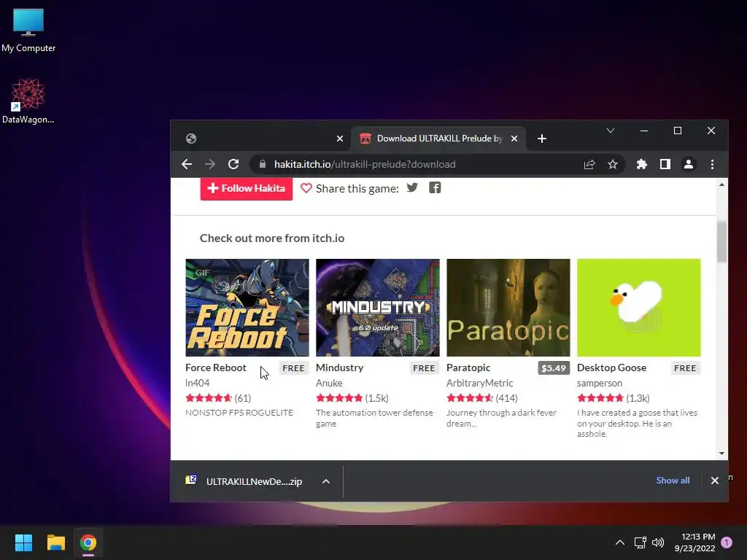Screen dimensions: 747x560
Task: Click the FREE tag on Mindustry
Action: (x=424, y=368)
